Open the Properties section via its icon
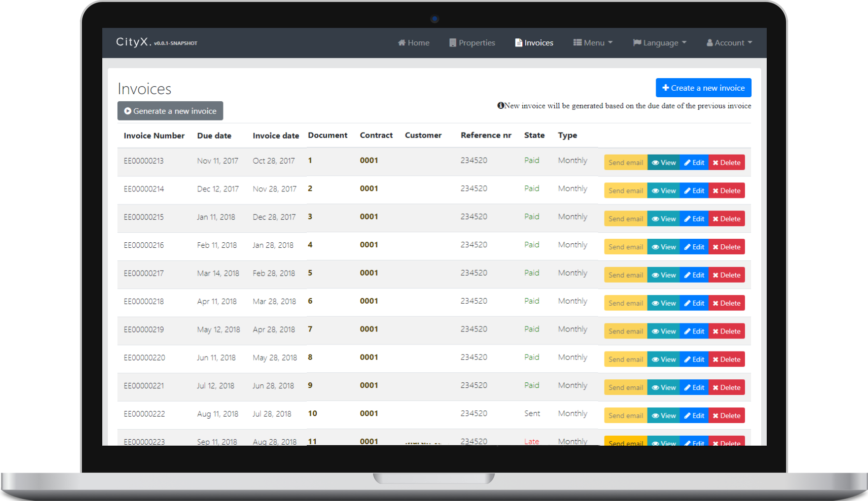The image size is (868, 501). 453,43
